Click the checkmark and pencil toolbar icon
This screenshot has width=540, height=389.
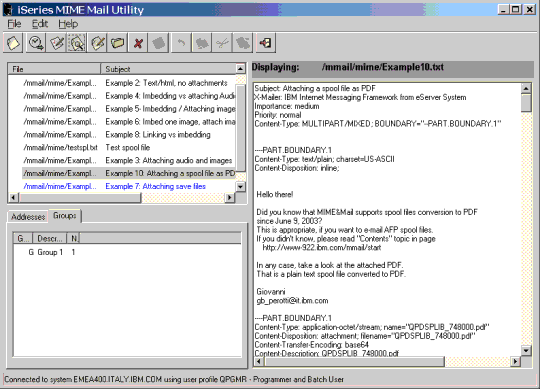56,43
